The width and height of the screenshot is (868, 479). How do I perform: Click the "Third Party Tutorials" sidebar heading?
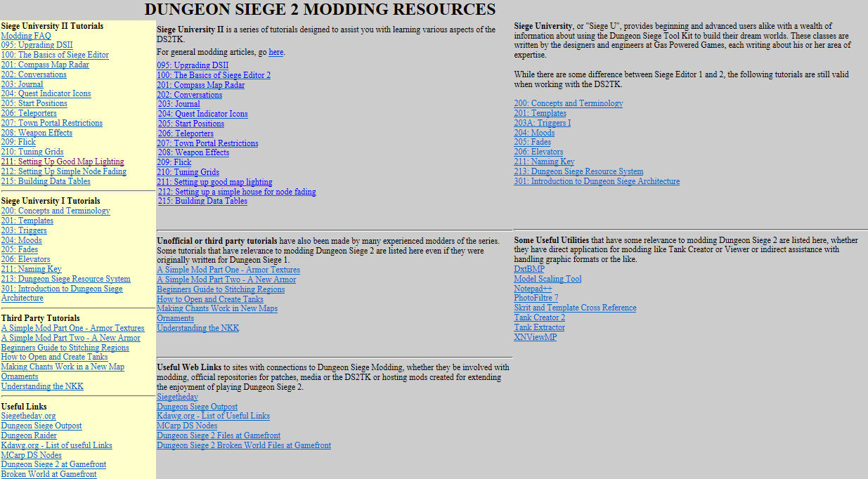click(x=41, y=318)
